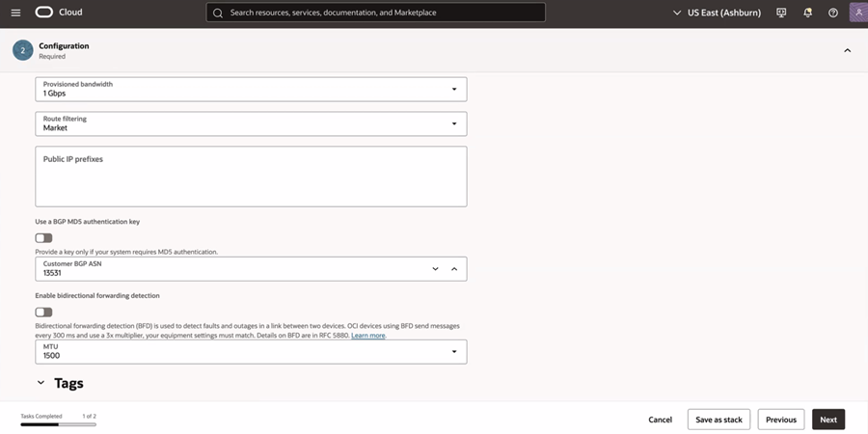Click the MD5 authentication helper text

pos(126,252)
